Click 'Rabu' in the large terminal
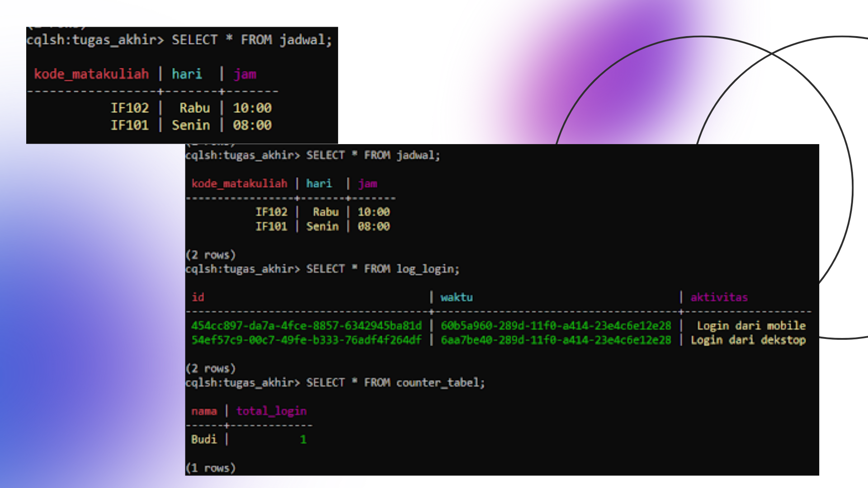Viewport: 868px width, 488px height. (x=325, y=212)
